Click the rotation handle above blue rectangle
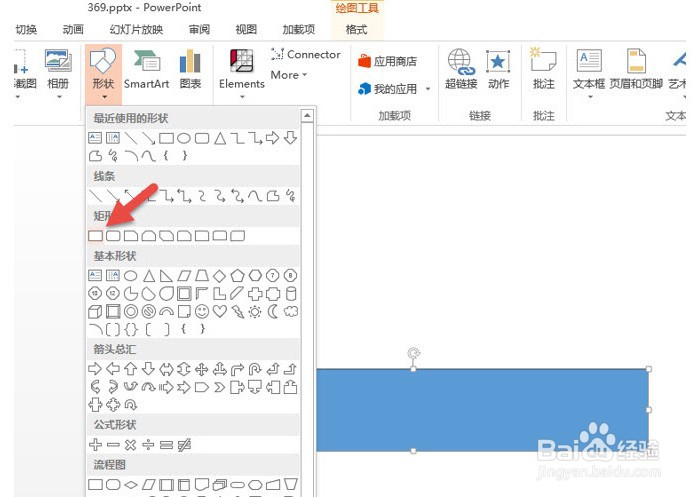700x497 pixels. (413, 354)
